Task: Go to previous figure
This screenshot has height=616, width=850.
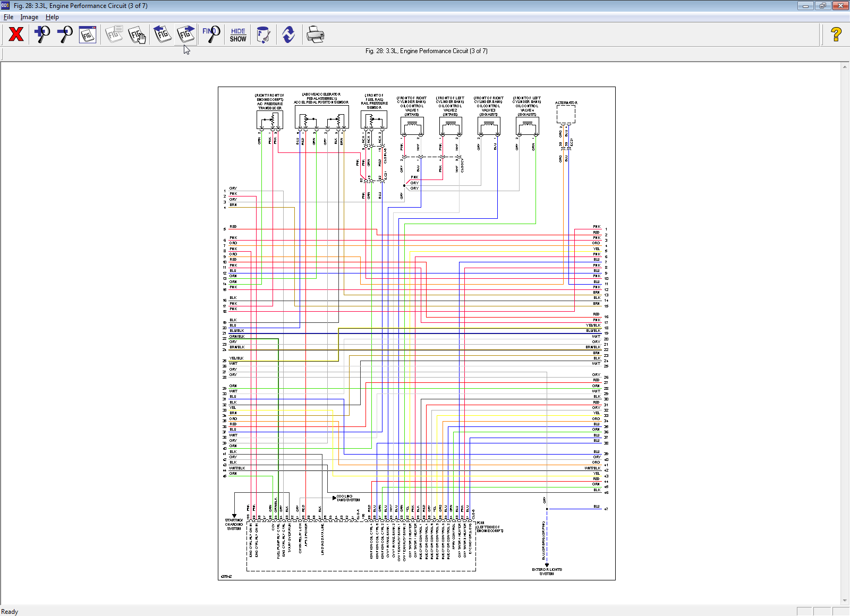Action: 162,35
